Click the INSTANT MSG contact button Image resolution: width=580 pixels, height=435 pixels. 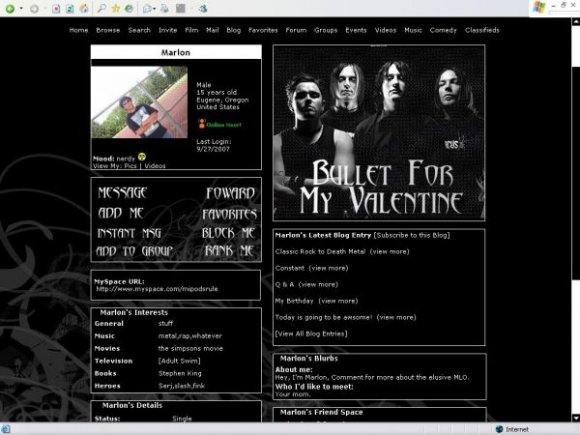[x=129, y=233]
